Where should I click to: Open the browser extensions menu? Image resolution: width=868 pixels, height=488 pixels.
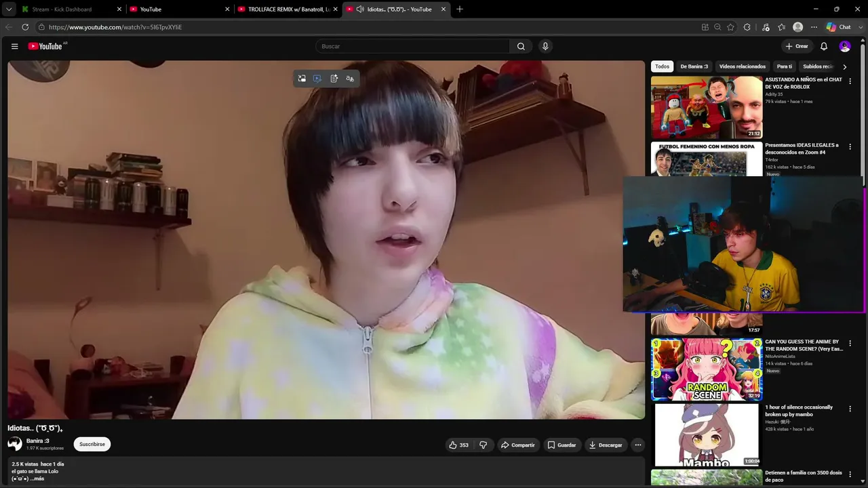tap(747, 27)
